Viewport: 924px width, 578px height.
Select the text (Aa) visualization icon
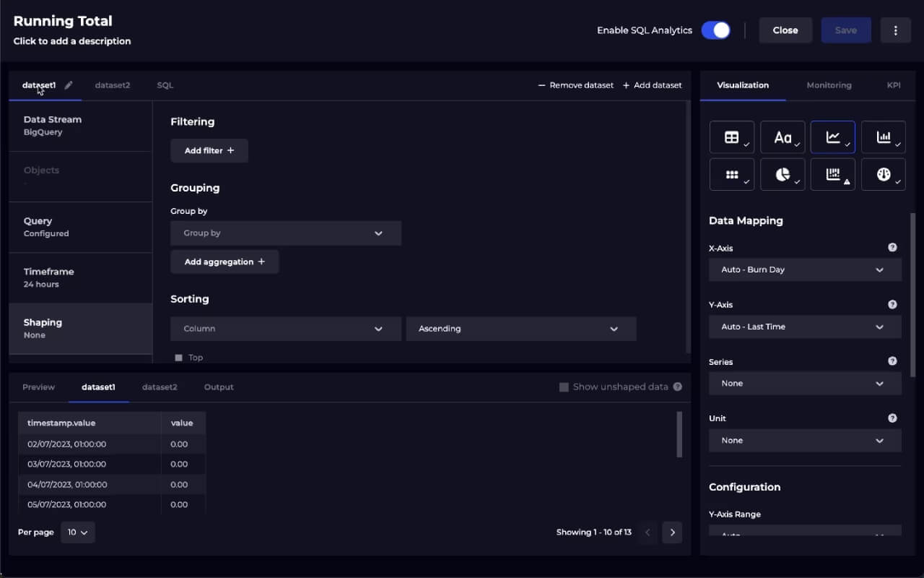pos(783,137)
